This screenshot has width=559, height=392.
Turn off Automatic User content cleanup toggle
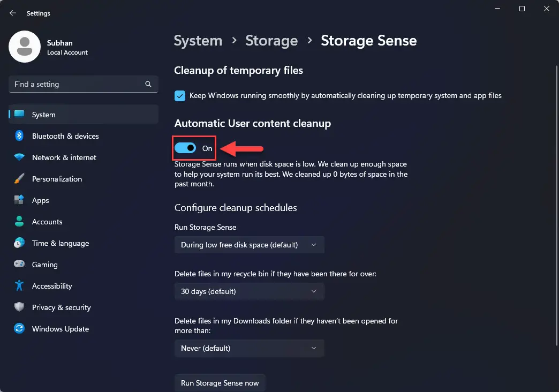point(185,148)
